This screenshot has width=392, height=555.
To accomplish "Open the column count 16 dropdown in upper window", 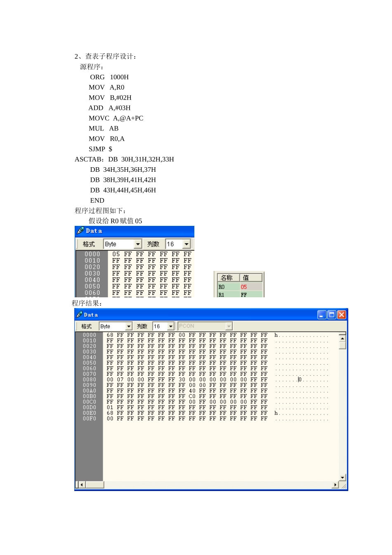I will 187,244.
